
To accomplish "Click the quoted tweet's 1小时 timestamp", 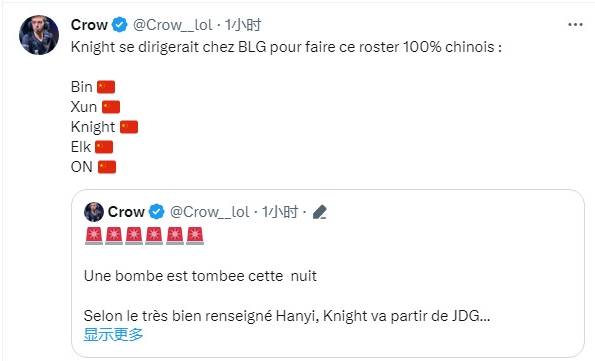I will point(280,212).
